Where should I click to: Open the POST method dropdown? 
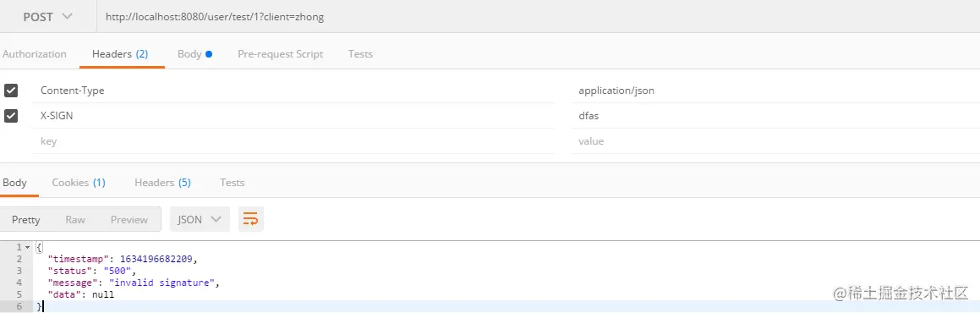[x=48, y=17]
